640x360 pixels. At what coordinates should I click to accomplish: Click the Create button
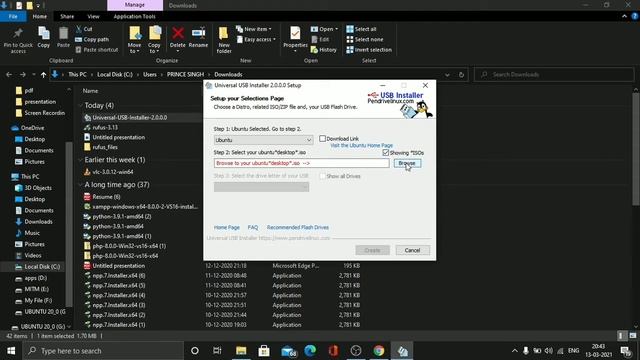(x=372, y=250)
